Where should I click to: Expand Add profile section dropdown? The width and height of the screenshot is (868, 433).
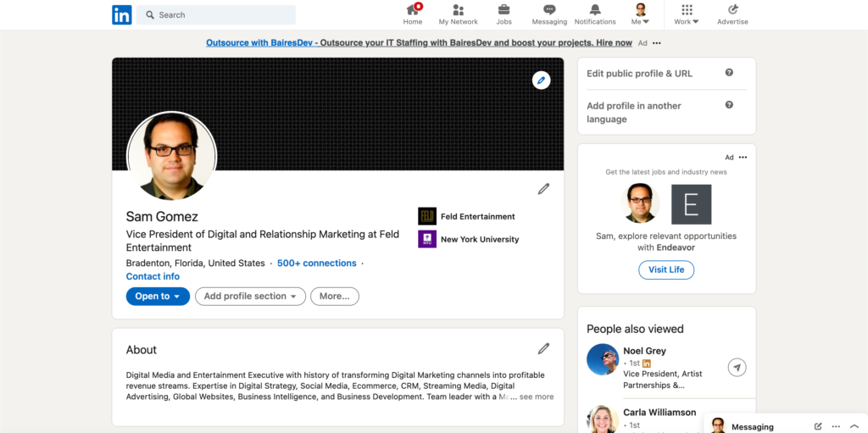(x=250, y=297)
